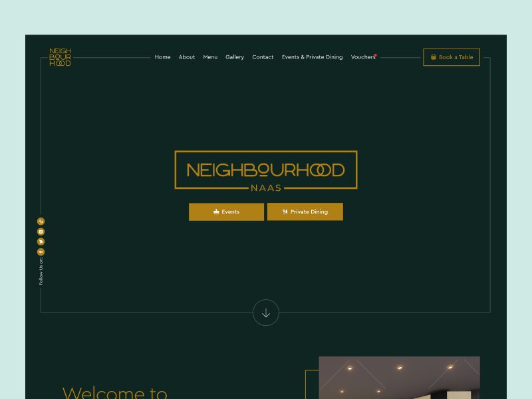Click the restaurant ceiling interior photo

400,378
